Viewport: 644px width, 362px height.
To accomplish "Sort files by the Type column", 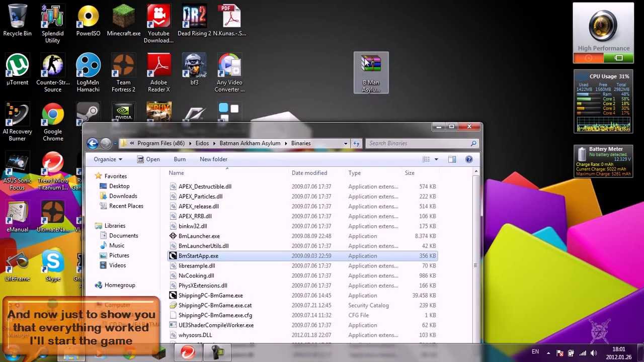I will [374, 173].
